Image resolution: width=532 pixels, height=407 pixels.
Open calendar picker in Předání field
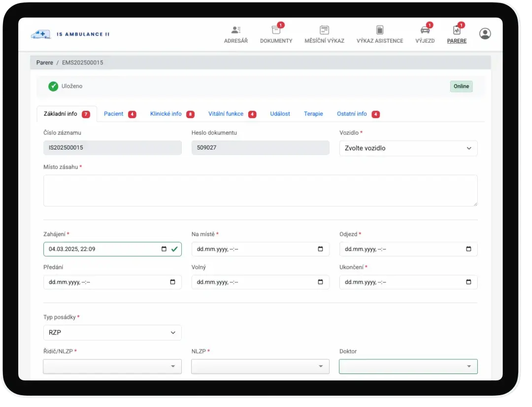[x=172, y=282]
